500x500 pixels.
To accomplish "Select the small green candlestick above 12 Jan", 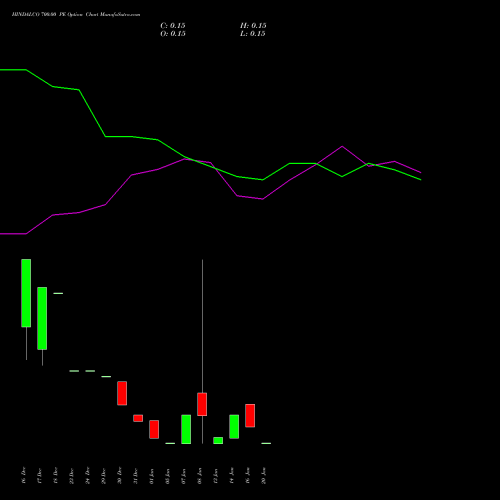I will click(218, 440).
